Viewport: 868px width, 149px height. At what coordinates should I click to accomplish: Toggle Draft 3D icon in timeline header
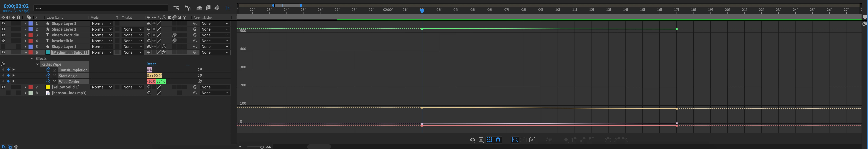[x=188, y=7]
